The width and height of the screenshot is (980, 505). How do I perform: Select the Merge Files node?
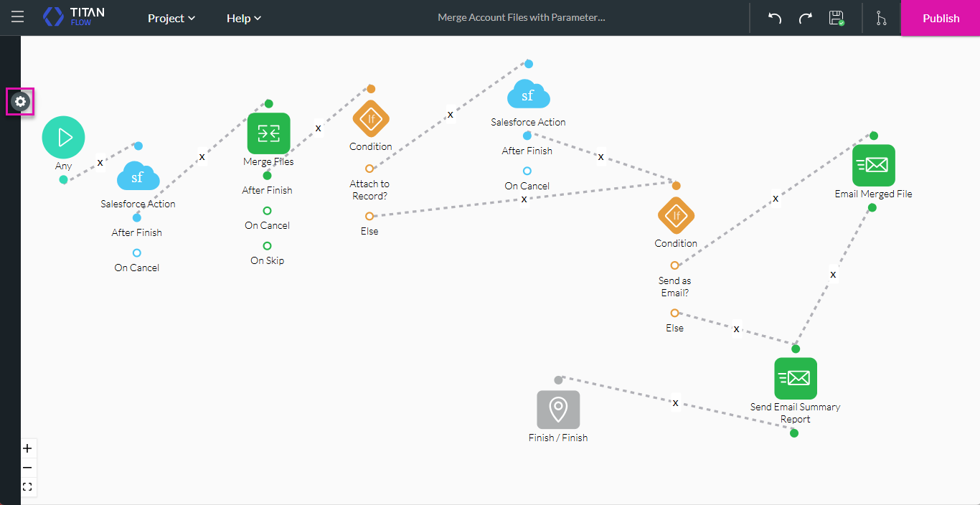(x=268, y=134)
